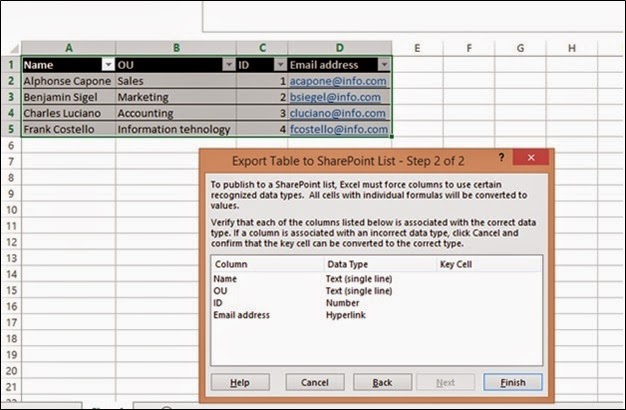Click cell containing Benjamin Sigel
Image resolution: width=626 pixels, height=410 pixels.
(69, 97)
